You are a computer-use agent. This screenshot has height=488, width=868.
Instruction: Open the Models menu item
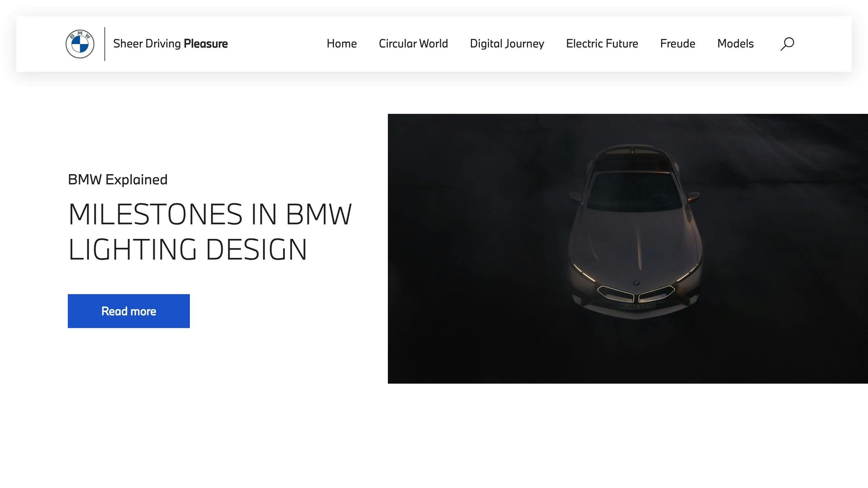tap(735, 44)
